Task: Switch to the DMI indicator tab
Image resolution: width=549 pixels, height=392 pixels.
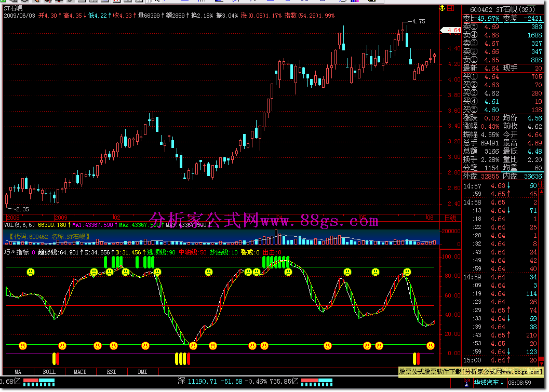Action: (x=142, y=372)
